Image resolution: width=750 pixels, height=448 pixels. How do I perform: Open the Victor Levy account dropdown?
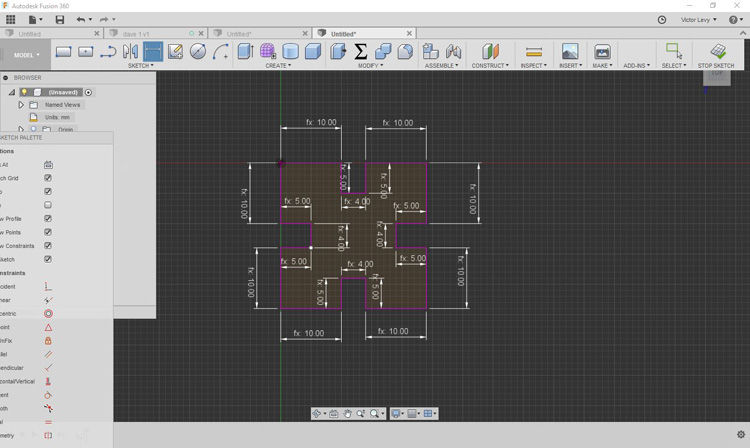point(699,20)
